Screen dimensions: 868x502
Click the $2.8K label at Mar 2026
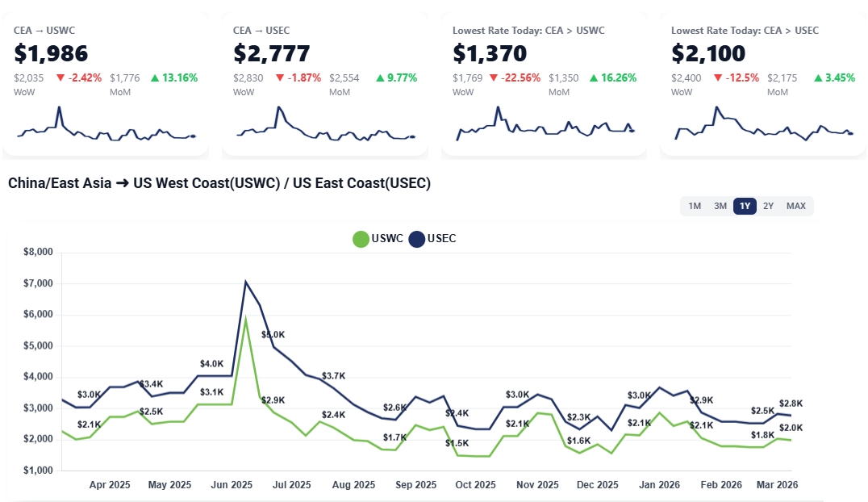(791, 404)
